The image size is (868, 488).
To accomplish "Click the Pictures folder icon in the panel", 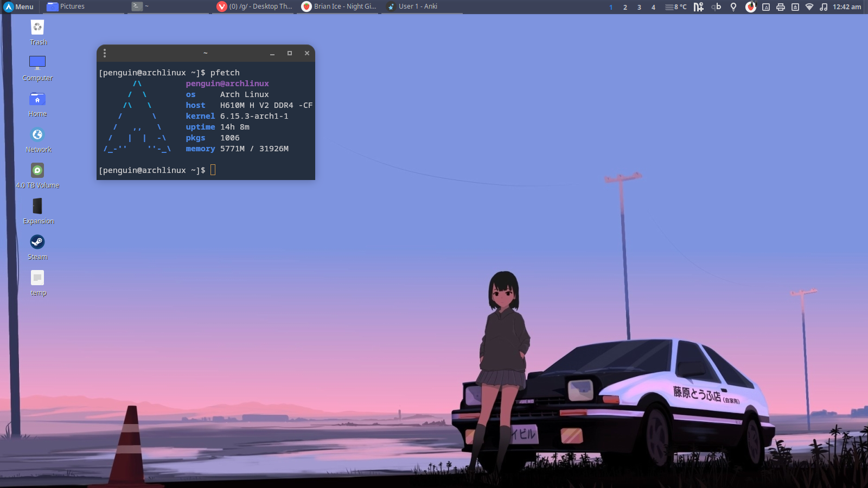I will pos(53,7).
